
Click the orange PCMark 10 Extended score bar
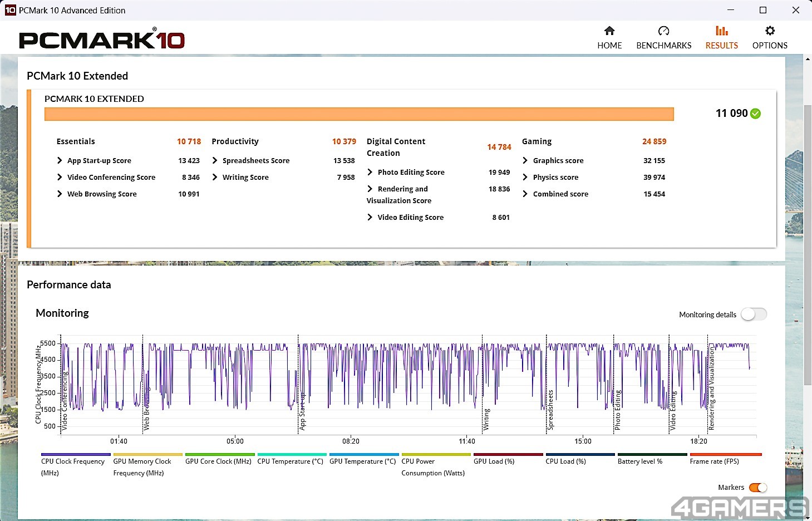[x=359, y=114]
